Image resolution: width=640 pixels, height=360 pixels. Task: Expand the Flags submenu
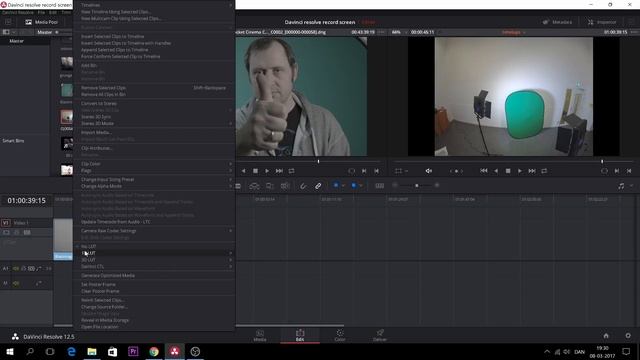click(x=153, y=171)
